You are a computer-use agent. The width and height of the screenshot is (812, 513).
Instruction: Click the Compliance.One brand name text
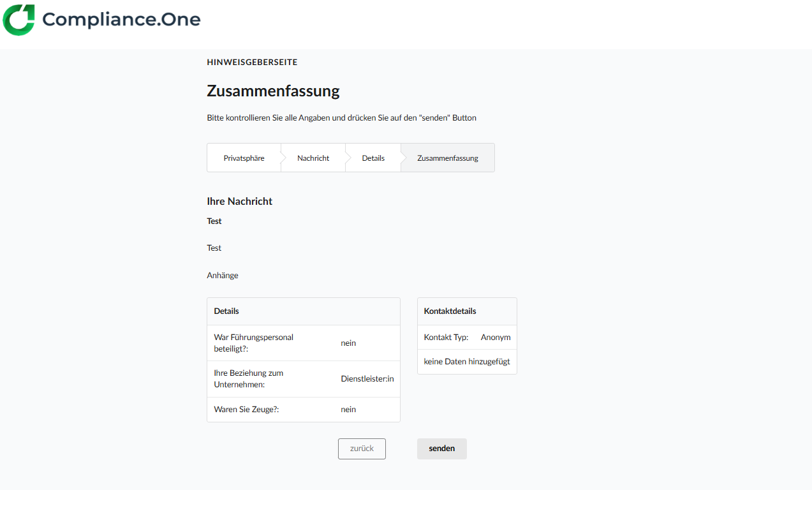[x=121, y=20]
